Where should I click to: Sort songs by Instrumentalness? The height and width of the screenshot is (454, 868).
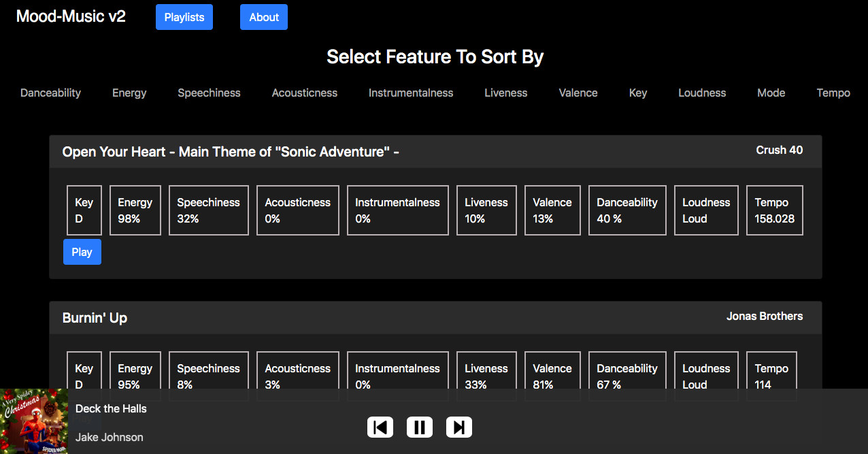(411, 93)
